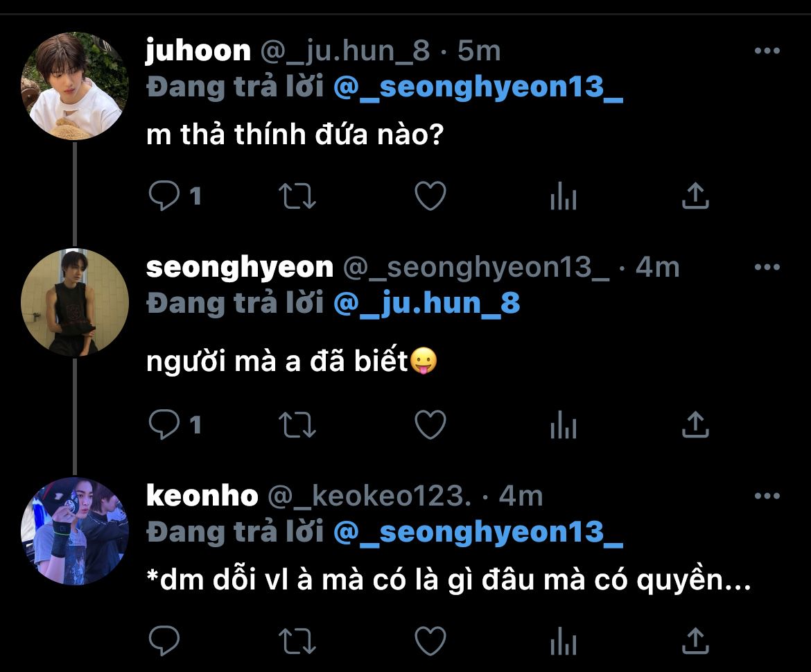Screen dimensions: 811x672
Task: Retweet juhoon's tweet
Action: (297, 197)
